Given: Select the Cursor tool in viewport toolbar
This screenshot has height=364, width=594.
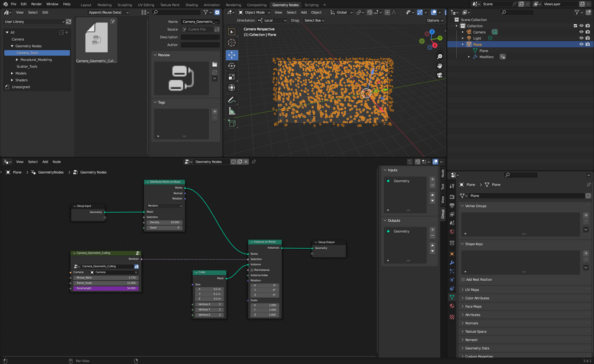Looking at the screenshot, I should [x=231, y=43].
